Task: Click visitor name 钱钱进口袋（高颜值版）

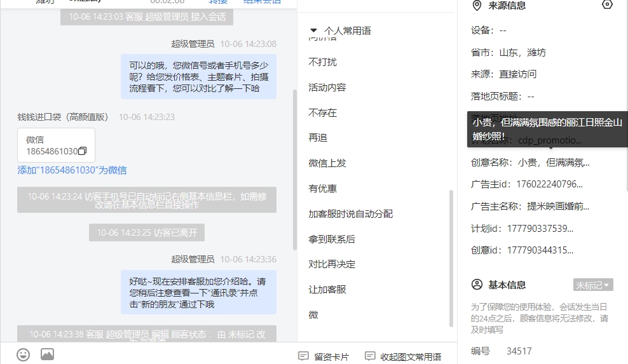Action: click(x=62, y=117)
